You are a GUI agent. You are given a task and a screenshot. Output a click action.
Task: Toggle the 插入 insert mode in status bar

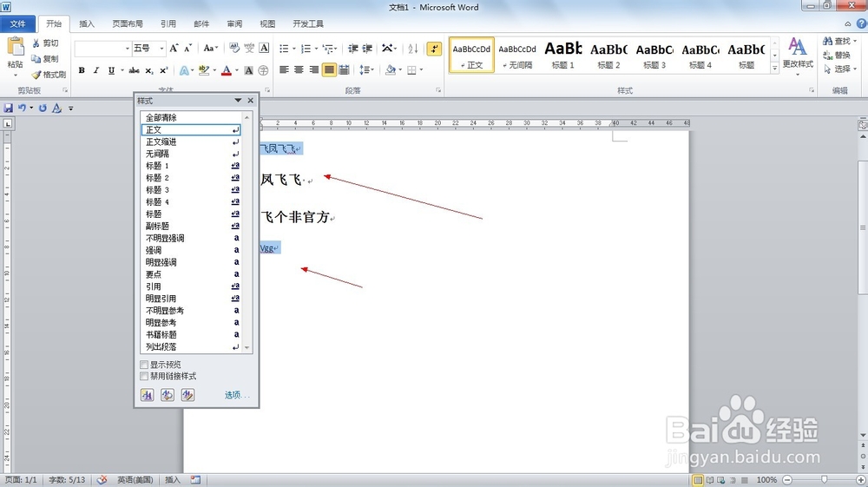172,480
